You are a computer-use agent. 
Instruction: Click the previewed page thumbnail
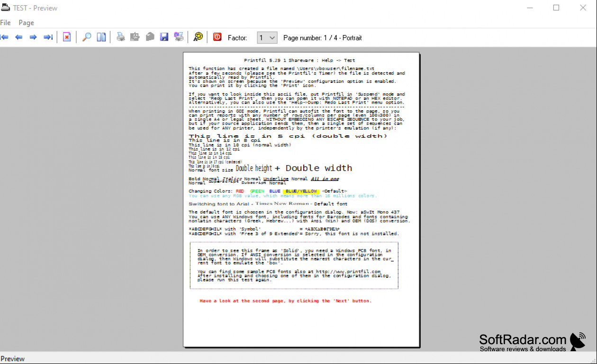[301, 200]
